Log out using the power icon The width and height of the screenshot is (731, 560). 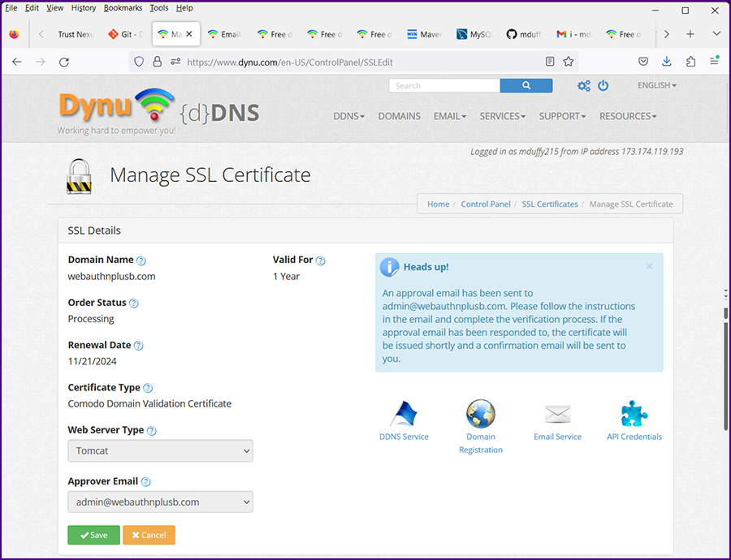pos(603,86)
